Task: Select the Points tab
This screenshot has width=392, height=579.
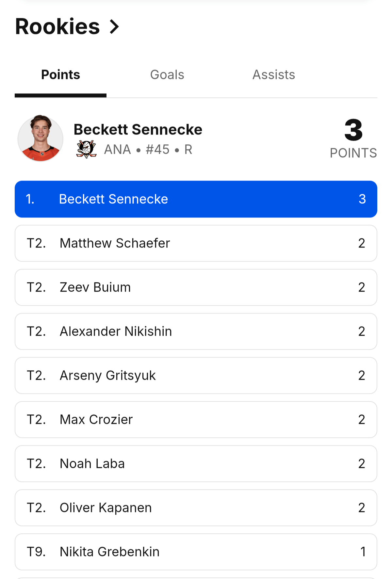Action: 60,75
